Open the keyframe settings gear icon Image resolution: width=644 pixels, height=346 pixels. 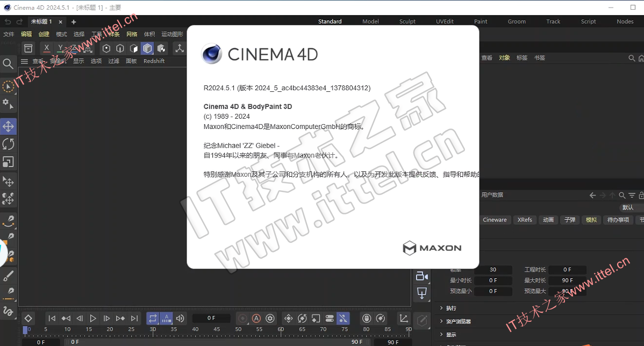point(270,319)
